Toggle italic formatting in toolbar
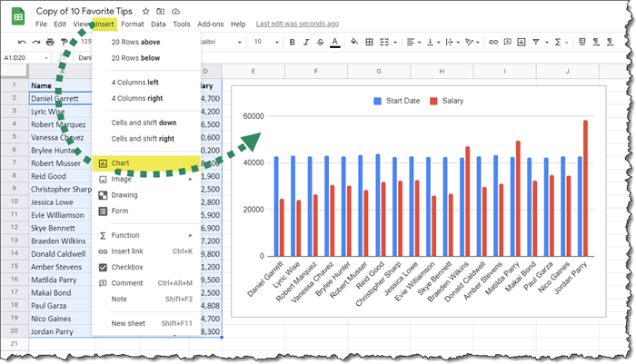636x364 pixels. click(x=306, y=42)
